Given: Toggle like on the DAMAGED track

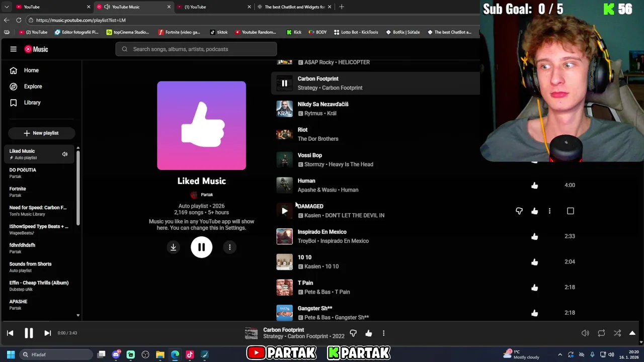Looking at the screenshot, I should (534, 211).
